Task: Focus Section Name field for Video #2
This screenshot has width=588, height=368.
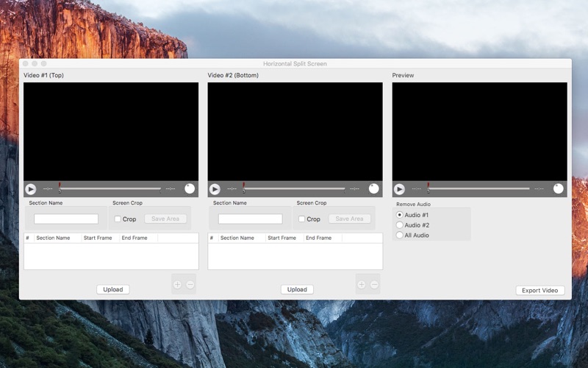Action: pyautogui.click(x=250, y=219)
